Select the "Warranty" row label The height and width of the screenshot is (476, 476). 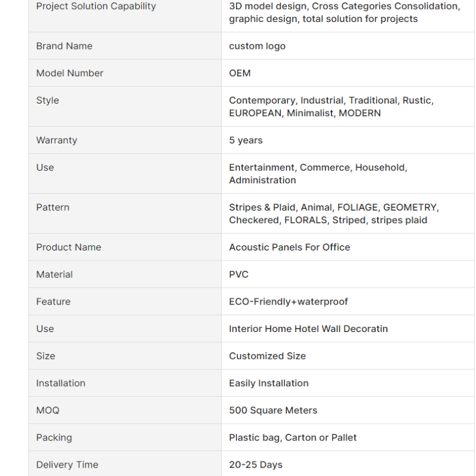[x=57, y=140]
